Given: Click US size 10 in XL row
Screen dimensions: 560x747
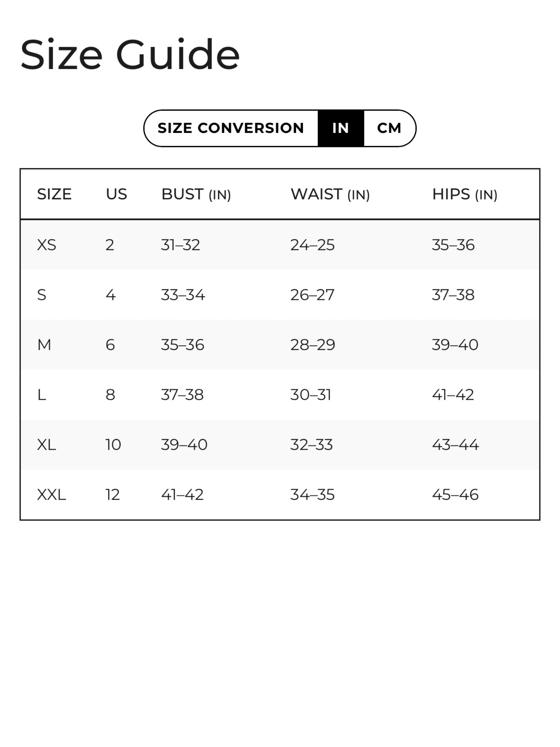Looking at the screenshot, I should click(113, 445).
